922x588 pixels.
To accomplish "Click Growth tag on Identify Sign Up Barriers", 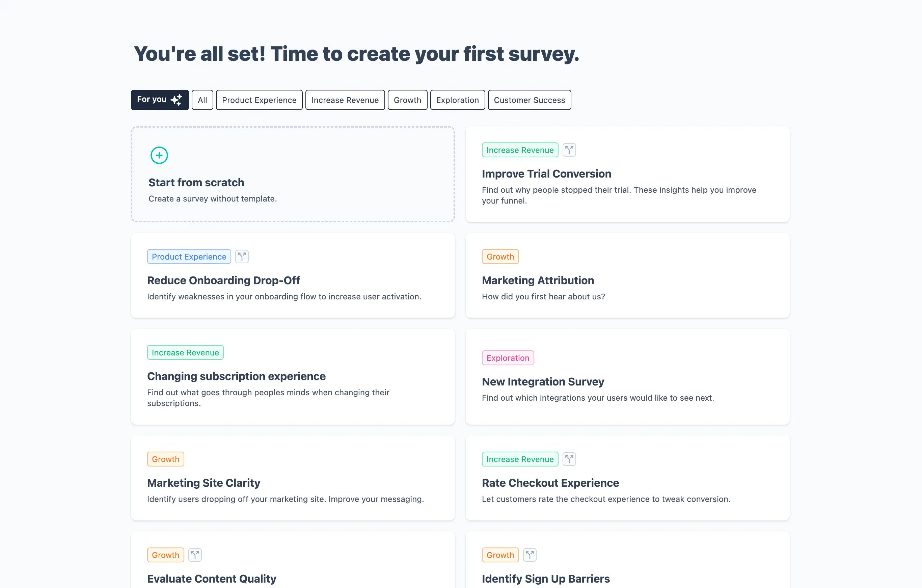I will [x=500, y=555].
